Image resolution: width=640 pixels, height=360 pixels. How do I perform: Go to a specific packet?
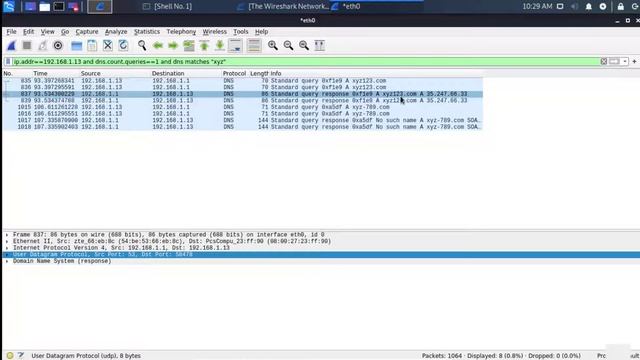click(x=189, y=46)
